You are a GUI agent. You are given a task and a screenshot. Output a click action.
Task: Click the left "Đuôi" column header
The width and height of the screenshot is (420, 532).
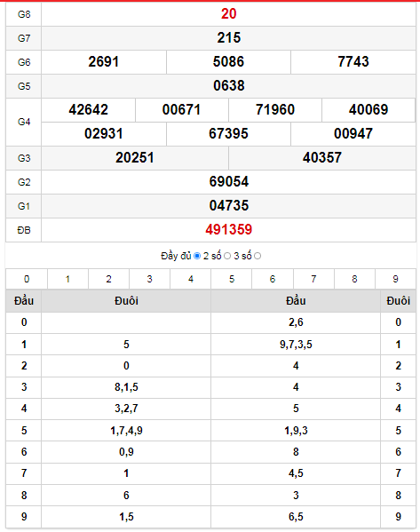pyautogui.click(x=126, y=301)
